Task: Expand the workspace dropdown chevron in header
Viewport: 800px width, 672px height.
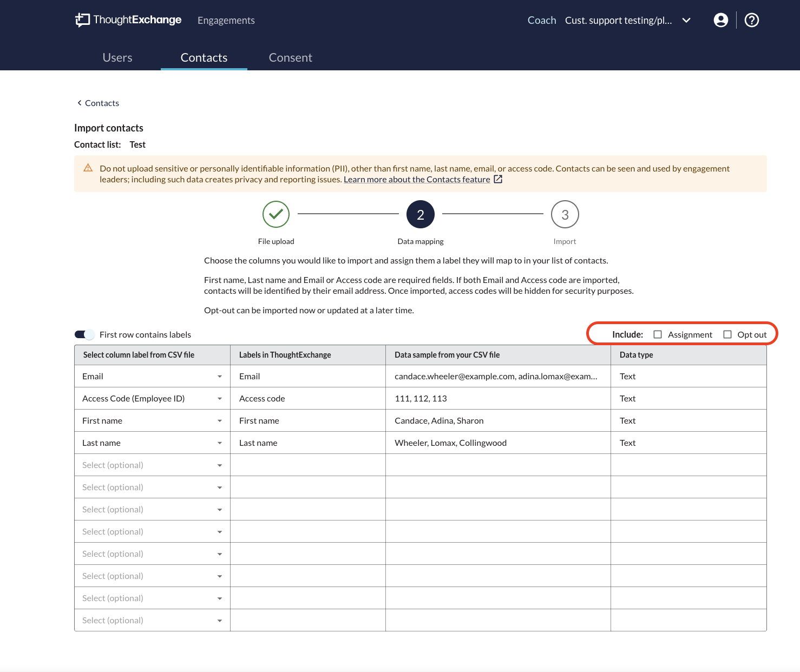Action: tap(686, 21)
